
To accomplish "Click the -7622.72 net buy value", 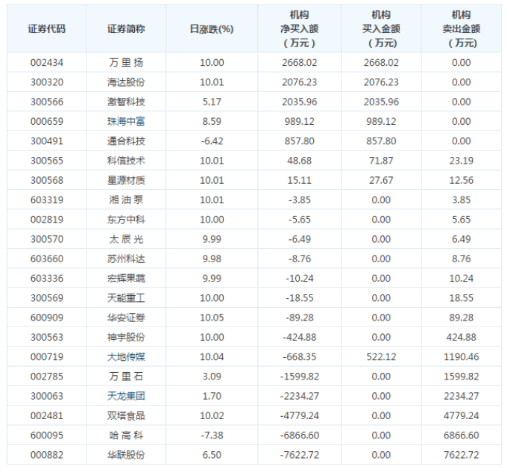I will click(x=299, y=455).
